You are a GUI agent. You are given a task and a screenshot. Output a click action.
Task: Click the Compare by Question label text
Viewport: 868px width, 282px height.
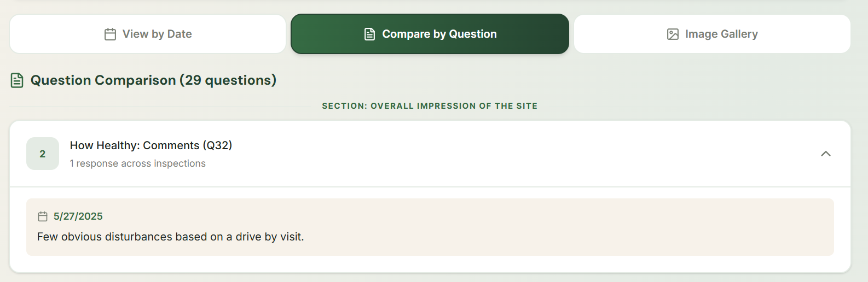[x=439, y=34]
